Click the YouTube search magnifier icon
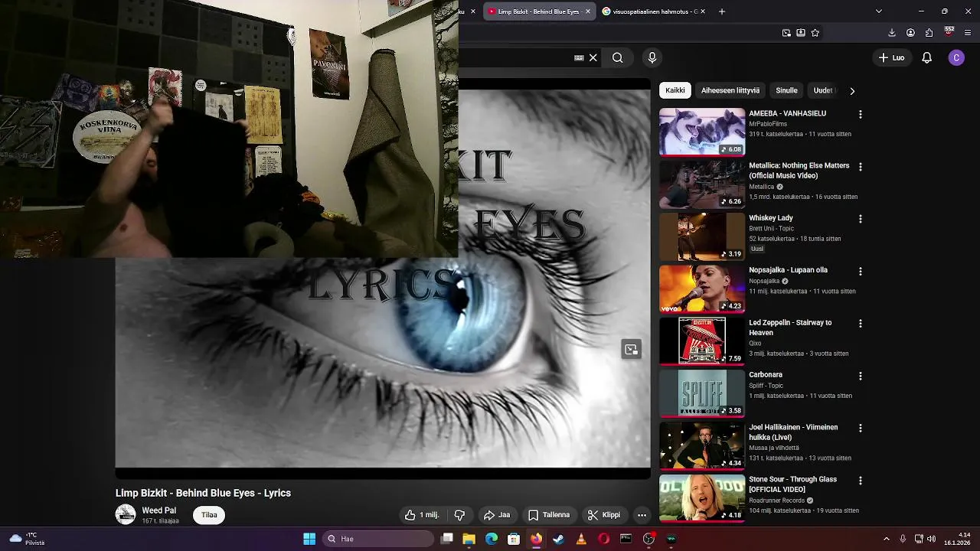The height and width of the screenshot is (551, 980). tap(617, 57)
